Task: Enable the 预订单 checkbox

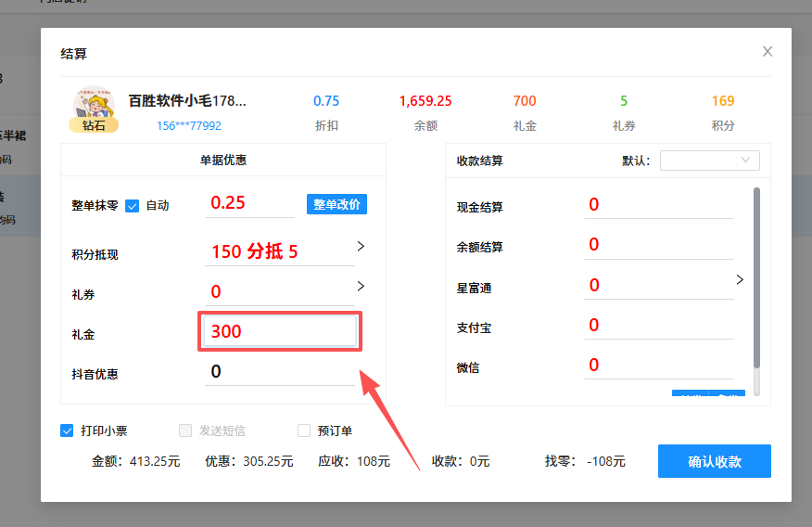Action: click(x=304, y=431)
